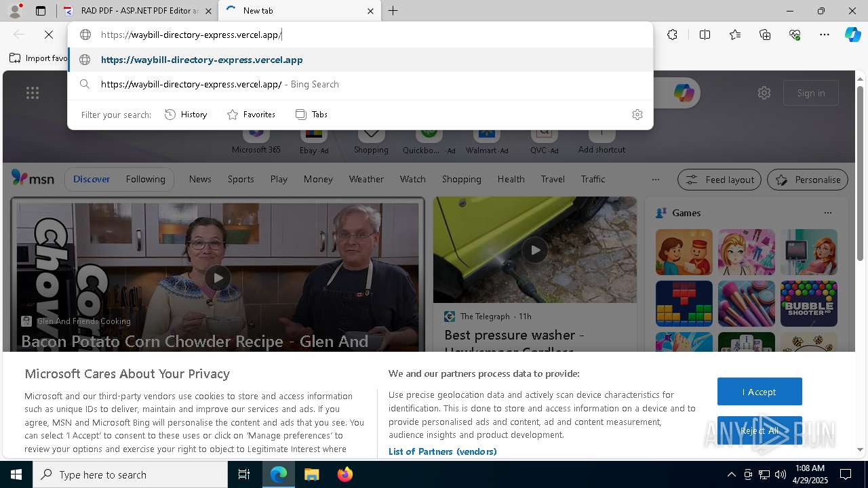Click the Personalise button
The image size is (868, 488).
point(808,180)
